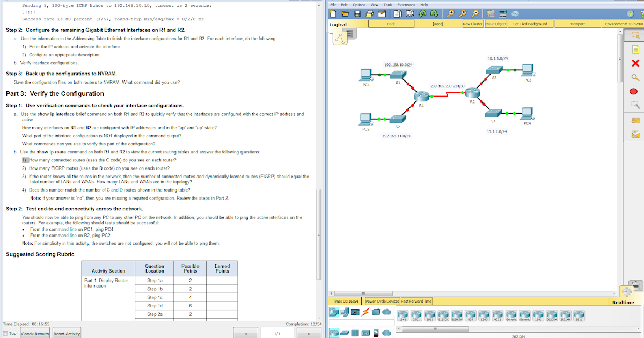
Task: Choose the Connections lightning bolt category
Action: [365, 312]
